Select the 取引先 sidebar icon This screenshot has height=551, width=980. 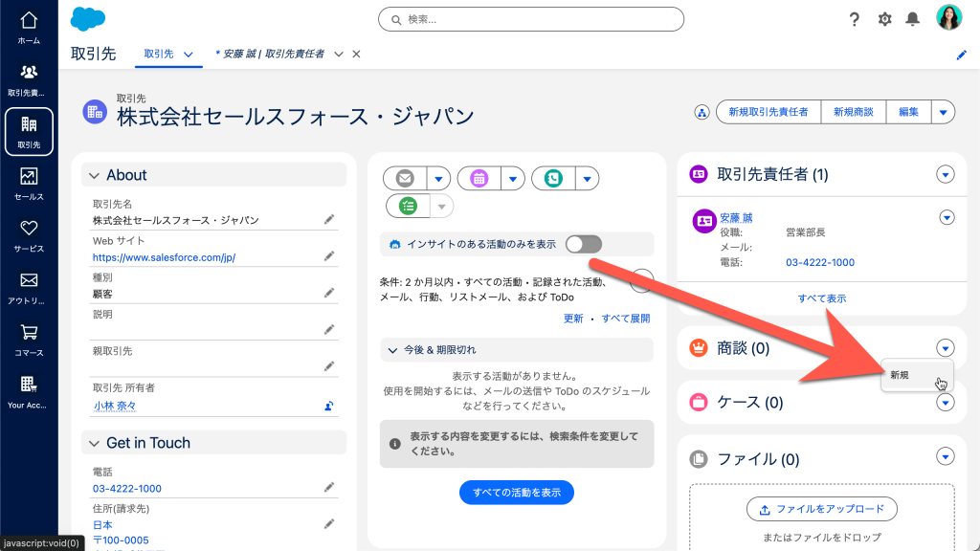coord(29,132)
